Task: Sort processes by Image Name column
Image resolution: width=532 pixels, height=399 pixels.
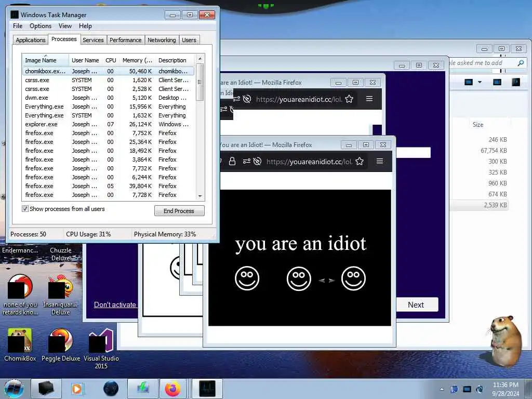Action: [x=45, y=60]
